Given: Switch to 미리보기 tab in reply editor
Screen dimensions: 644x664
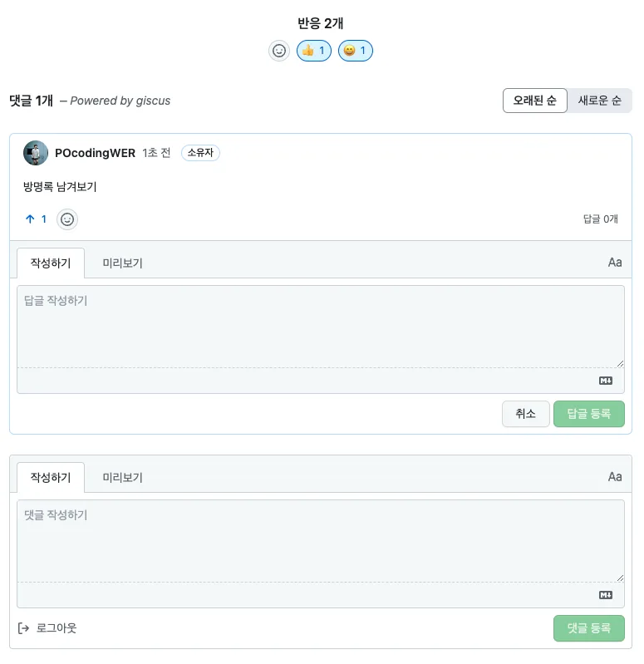Looking at the screenshot, I should coord(122,263).
